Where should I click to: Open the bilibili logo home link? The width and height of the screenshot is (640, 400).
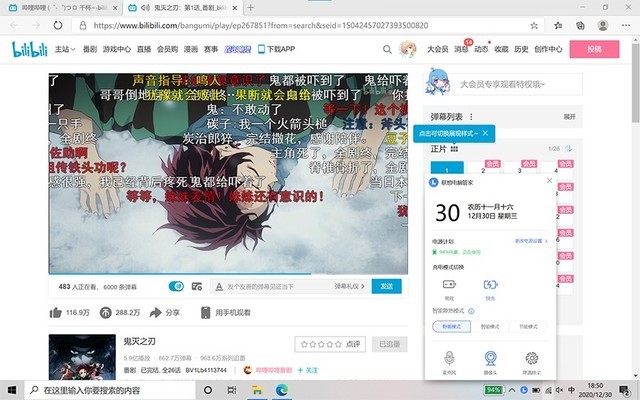point(29,49)
